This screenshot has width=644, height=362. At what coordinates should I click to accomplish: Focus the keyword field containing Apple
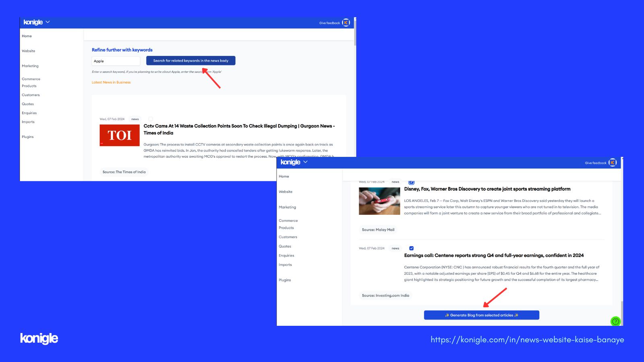116,61
